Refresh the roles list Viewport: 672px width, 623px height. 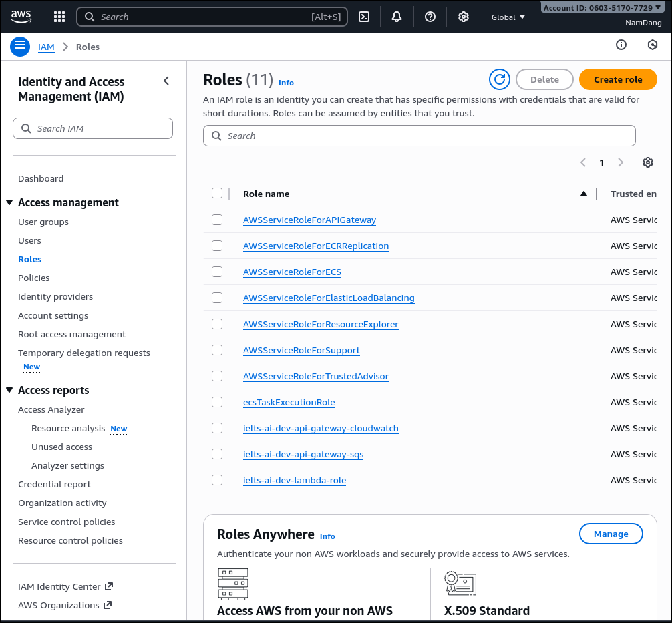click(x=499, y=79)
